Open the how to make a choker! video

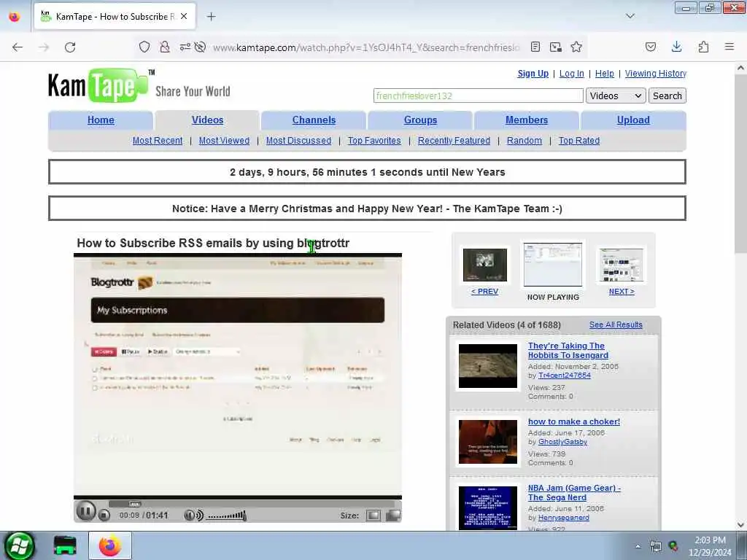(x=574, y=421)
